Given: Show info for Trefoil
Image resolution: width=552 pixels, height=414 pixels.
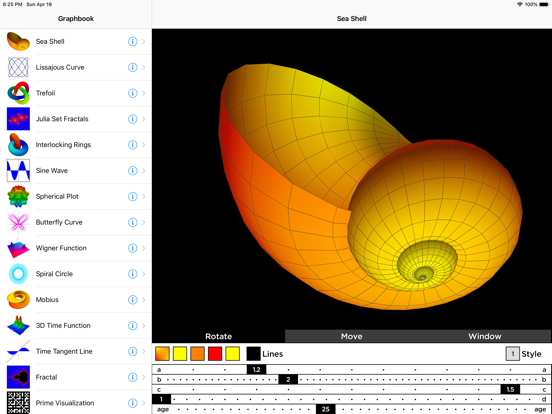Looking at the screenshot, I should (132, 93).
